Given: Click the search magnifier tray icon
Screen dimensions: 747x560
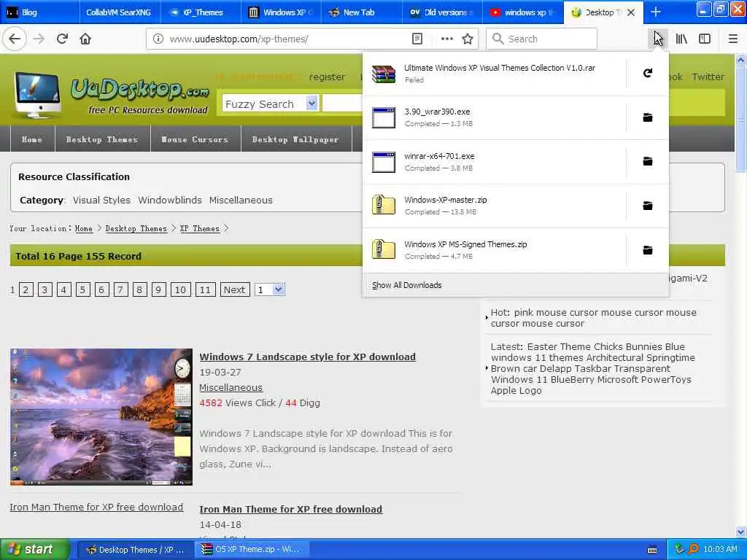Looking at the screenshot, I should 693,550.
